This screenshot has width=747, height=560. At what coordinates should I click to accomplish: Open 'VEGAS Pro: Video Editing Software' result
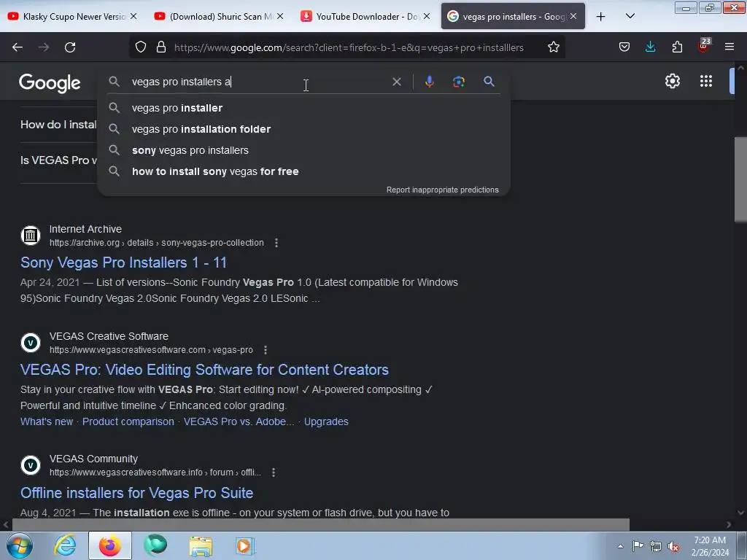204,370
